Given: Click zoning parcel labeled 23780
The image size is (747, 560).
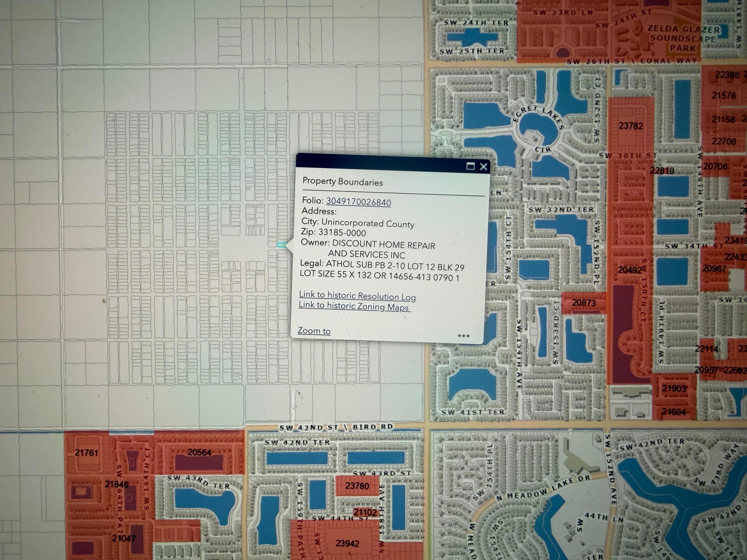Looking at the screenshot, I should pyautogui.click(x=357, y=486).
